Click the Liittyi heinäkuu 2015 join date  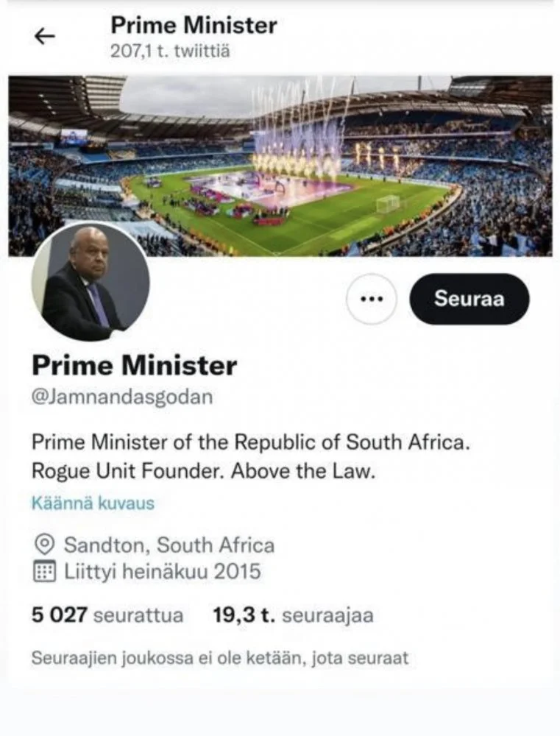coord(163,572)
